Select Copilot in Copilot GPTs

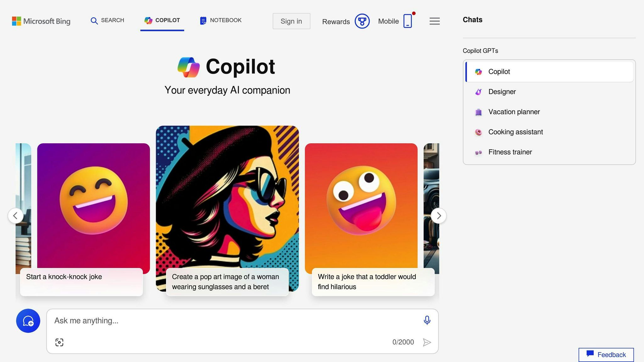(549, 72)
